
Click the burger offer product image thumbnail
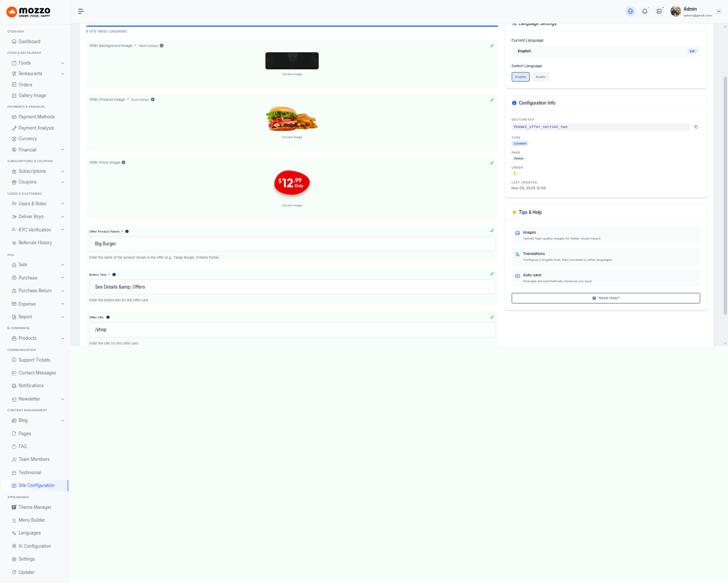[292, 118]
